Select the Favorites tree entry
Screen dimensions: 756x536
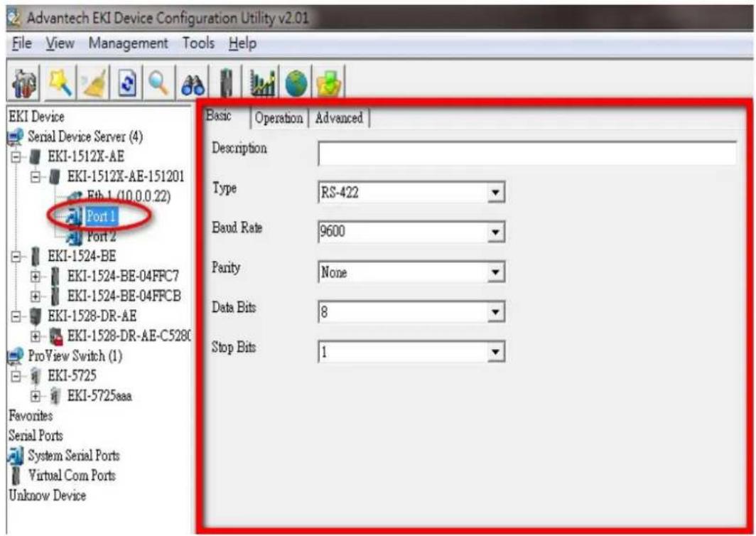click(x=31, y=416)
